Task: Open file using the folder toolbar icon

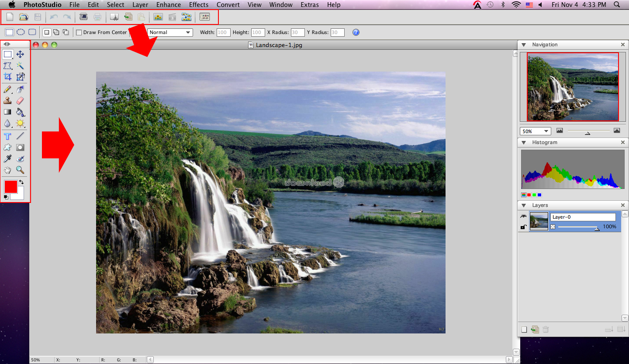Action: pyautogui.click(x=24, y=17)
